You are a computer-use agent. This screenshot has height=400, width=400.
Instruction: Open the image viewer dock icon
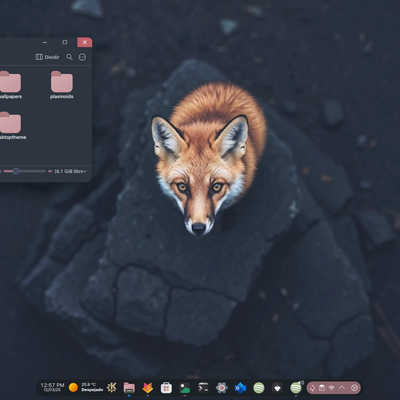click(185, 388)
